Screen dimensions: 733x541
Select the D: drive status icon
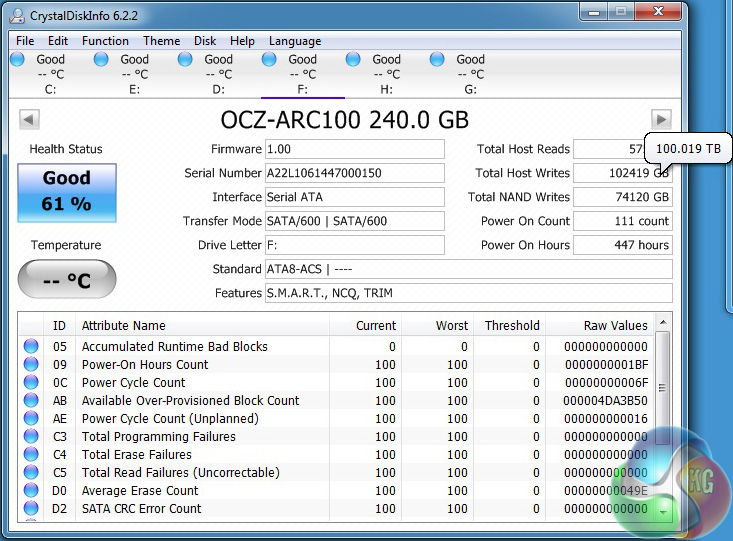click(x=185, y=60)
